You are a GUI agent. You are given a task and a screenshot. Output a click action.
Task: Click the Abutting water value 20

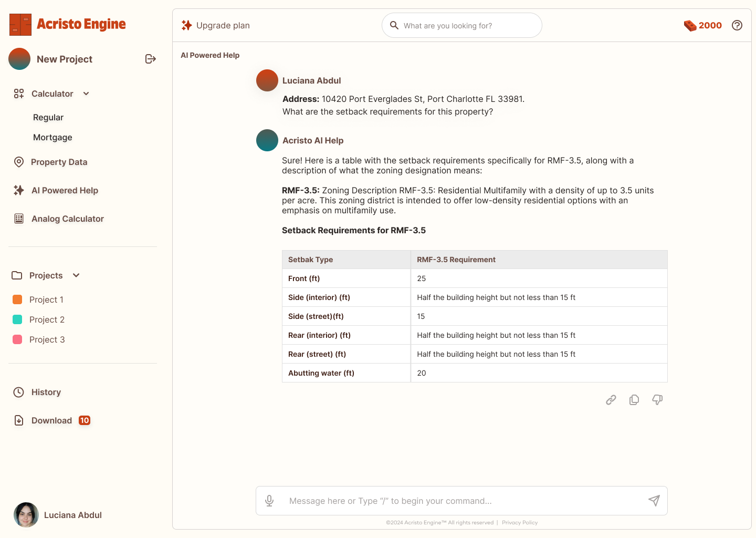422,373
